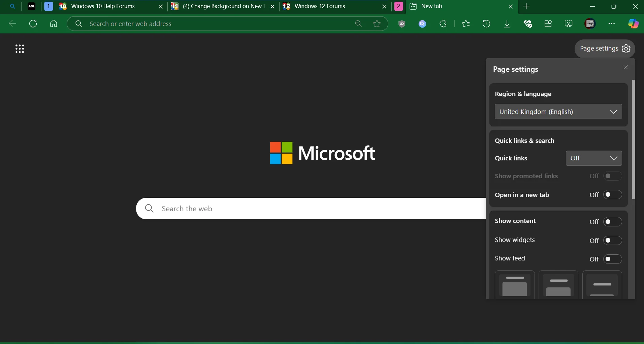Screen dimensions: 644x344
Task: Click the Show widgets label
Action: pyautogui.click(x=515, y=240)
